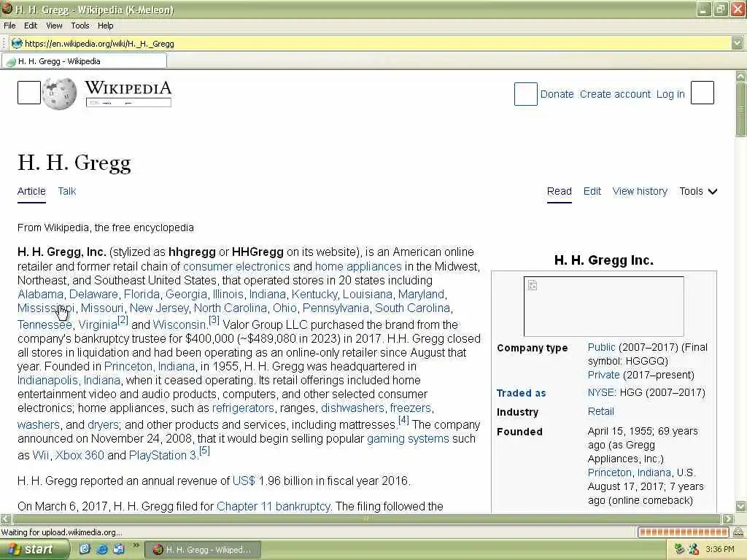Click the site icon beside the URL in address bar
This screenshot has height=560, width=747.
18,43
